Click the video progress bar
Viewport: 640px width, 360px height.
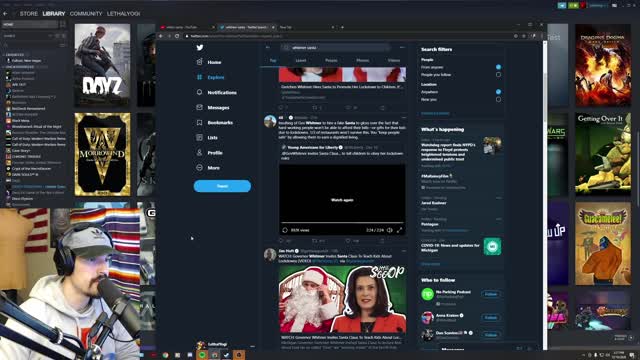point(342,223)
